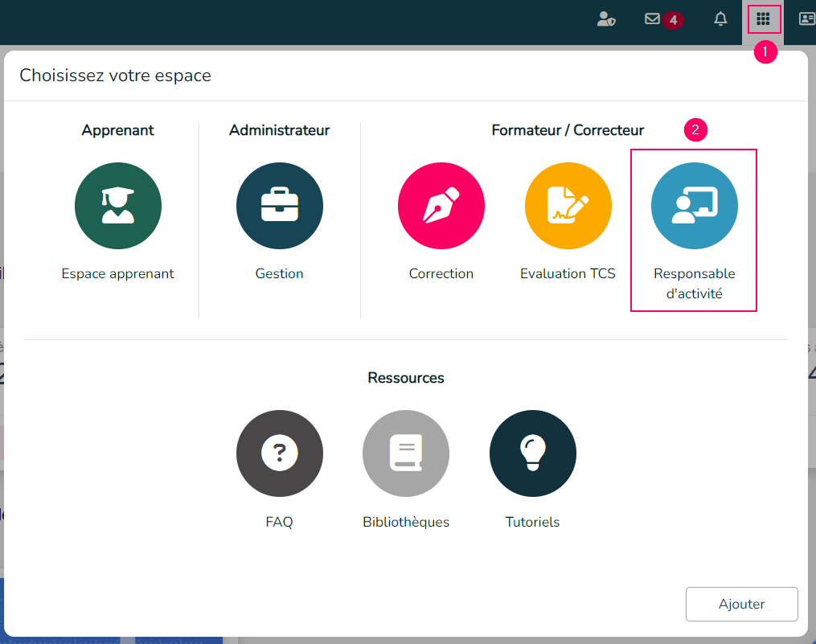
Task: Open the Espace apprenant space
Action: (x=118, y=206)
